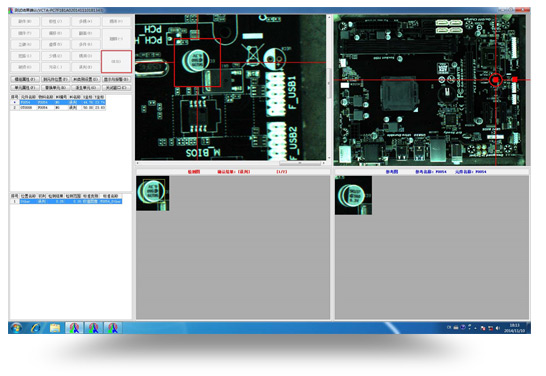The height and width of the screenshot is (376, 546).
Task: Open the reference capacitor thumbnail image
Action: point(353,195)
